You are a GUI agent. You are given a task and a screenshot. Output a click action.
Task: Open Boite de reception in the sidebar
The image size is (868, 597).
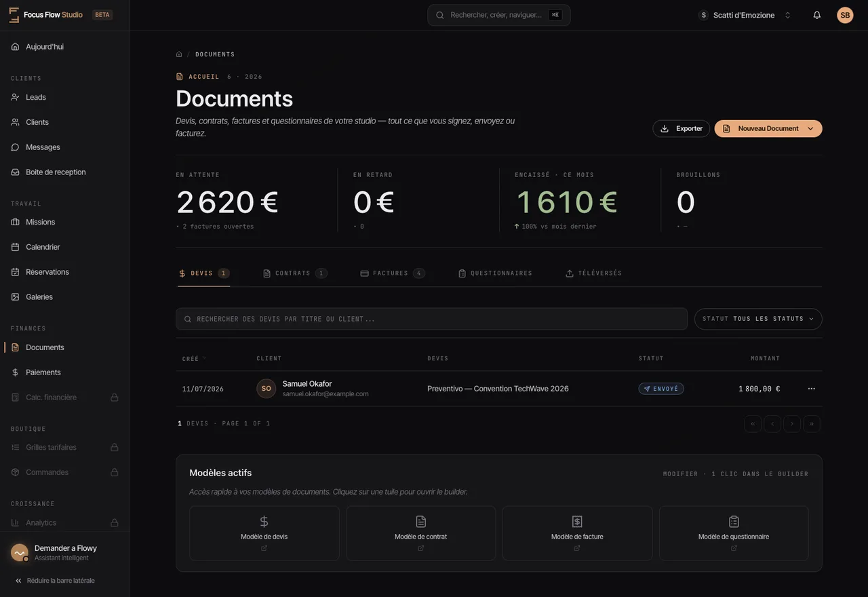click(x=64, y=172)
